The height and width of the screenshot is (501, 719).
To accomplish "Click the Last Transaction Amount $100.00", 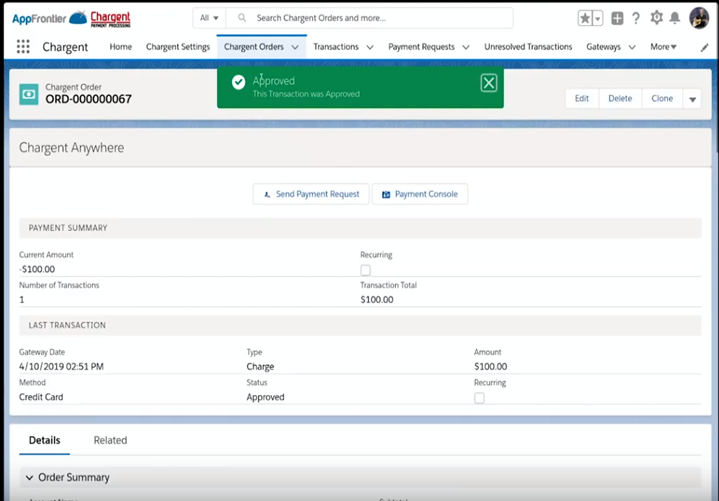I will 491,367.
